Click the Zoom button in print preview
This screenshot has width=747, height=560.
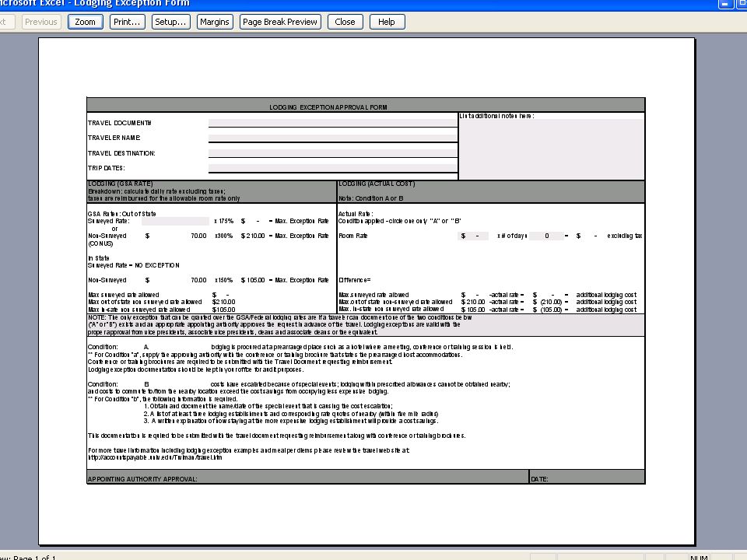[86, 22]
